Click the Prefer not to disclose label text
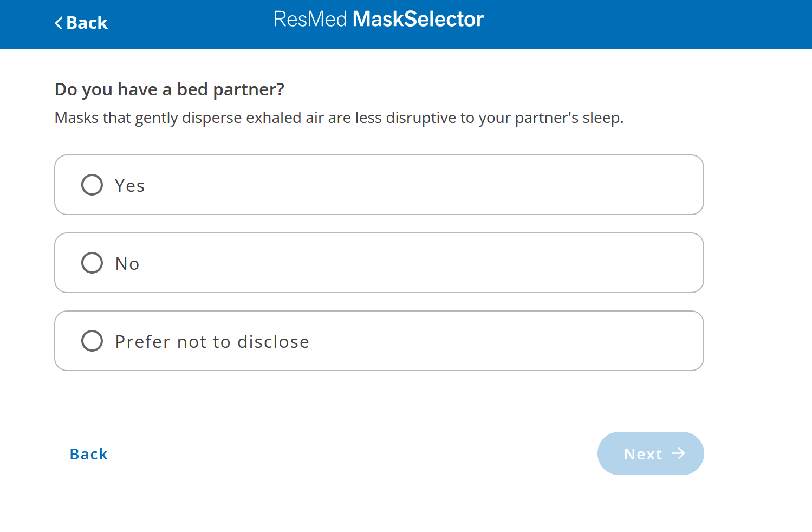 coord(212,341)
